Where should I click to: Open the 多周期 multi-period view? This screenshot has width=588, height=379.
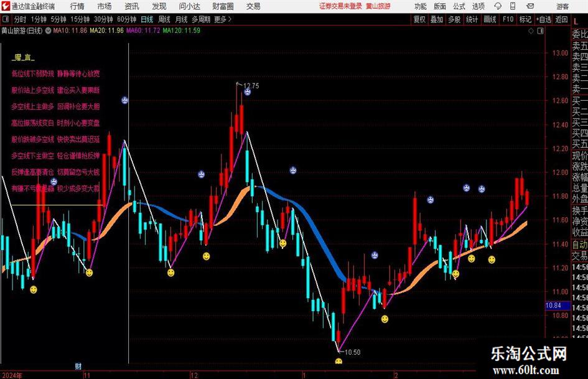(x=201, y=19)
